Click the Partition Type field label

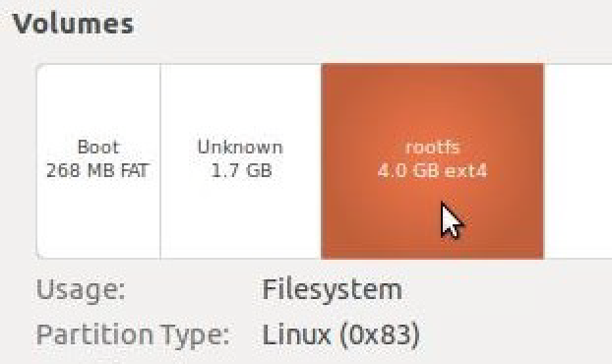coord(133,334)
